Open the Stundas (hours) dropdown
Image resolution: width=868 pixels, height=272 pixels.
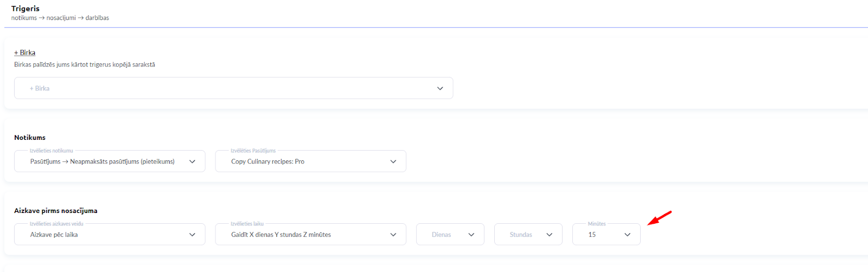pos(521,235)
